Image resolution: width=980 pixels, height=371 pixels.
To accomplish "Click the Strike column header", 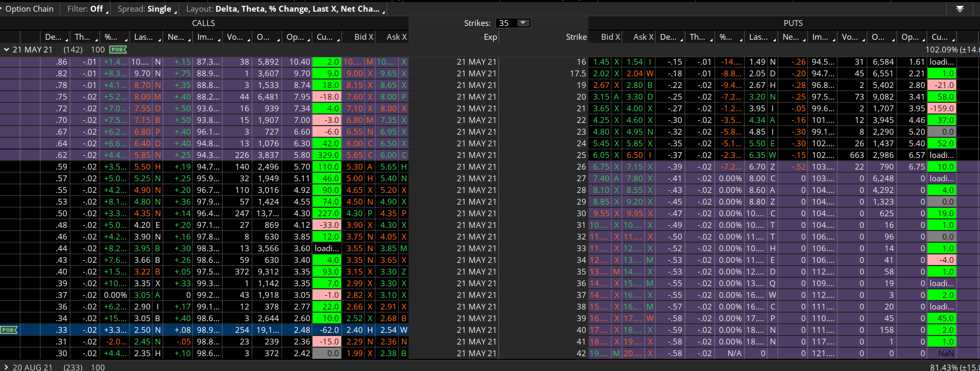I will (x=576, y=37).
